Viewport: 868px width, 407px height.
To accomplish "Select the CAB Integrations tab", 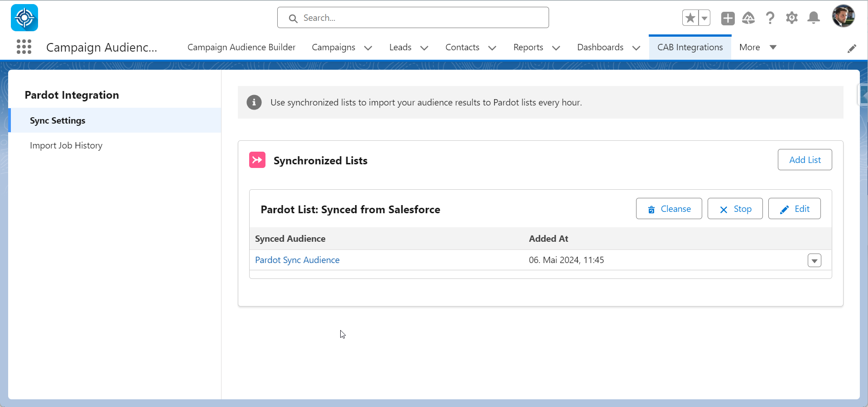I will coord(690,47).
